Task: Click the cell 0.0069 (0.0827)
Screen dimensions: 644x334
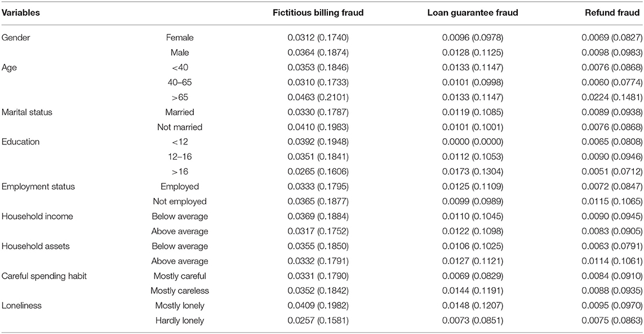Action: (x=611, y=37)
